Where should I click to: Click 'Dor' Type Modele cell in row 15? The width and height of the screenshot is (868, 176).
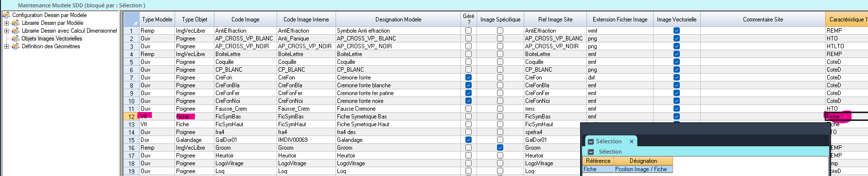coord(157,140)
